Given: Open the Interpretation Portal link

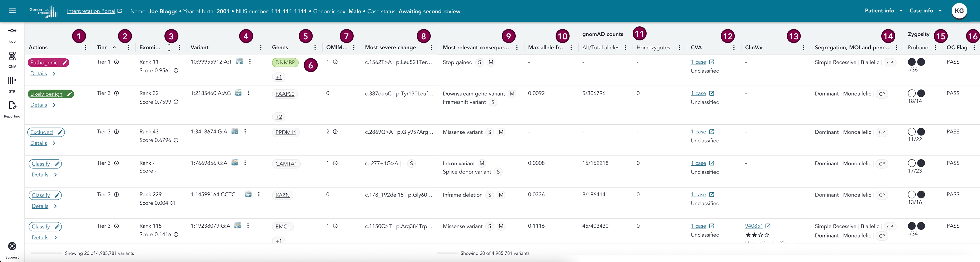Looking at the screenshot, I should pos(94,11).
